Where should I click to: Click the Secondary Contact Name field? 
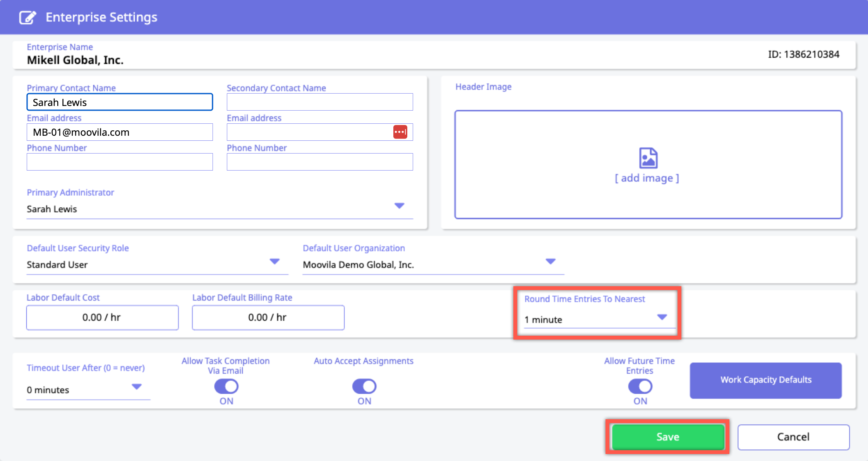point(319,102)
